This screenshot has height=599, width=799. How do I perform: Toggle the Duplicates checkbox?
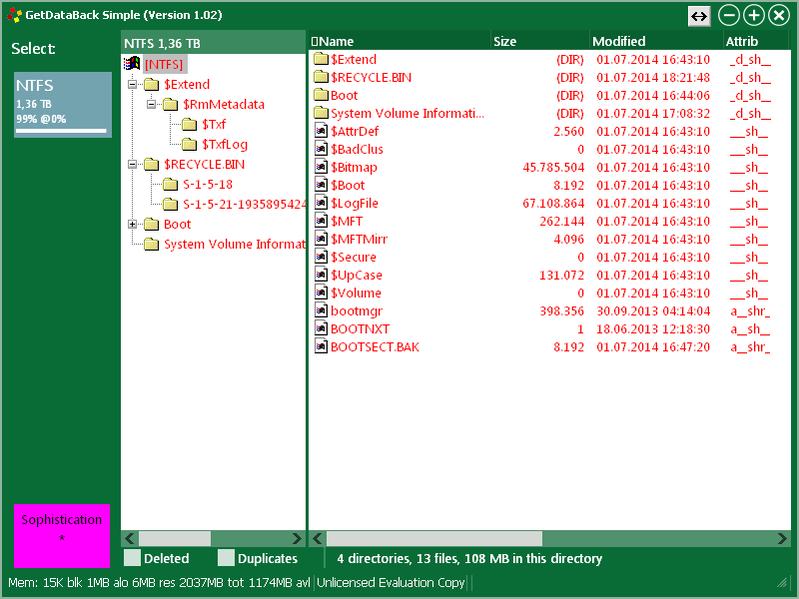226,558
